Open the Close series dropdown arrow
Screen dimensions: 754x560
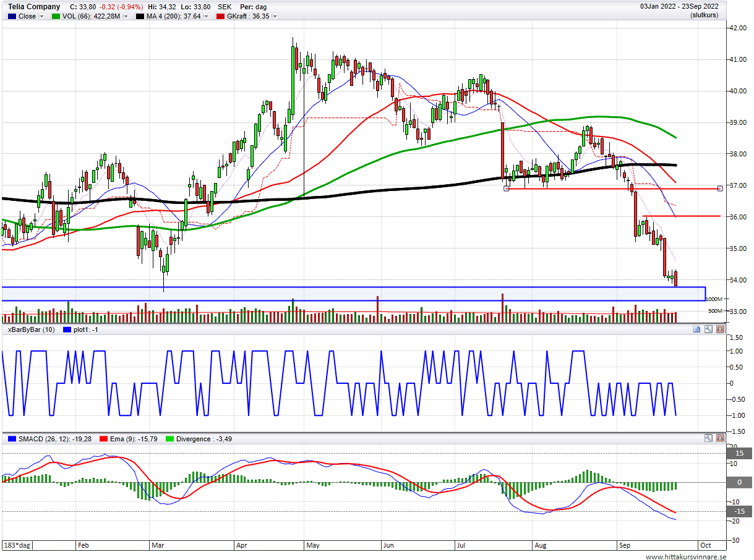(x=41, y=17)
